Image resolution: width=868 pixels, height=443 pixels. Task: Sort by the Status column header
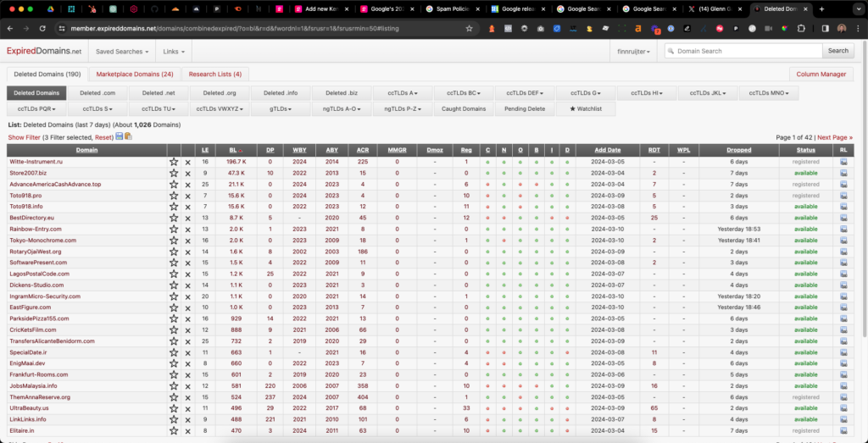click(x=805, y=150)
